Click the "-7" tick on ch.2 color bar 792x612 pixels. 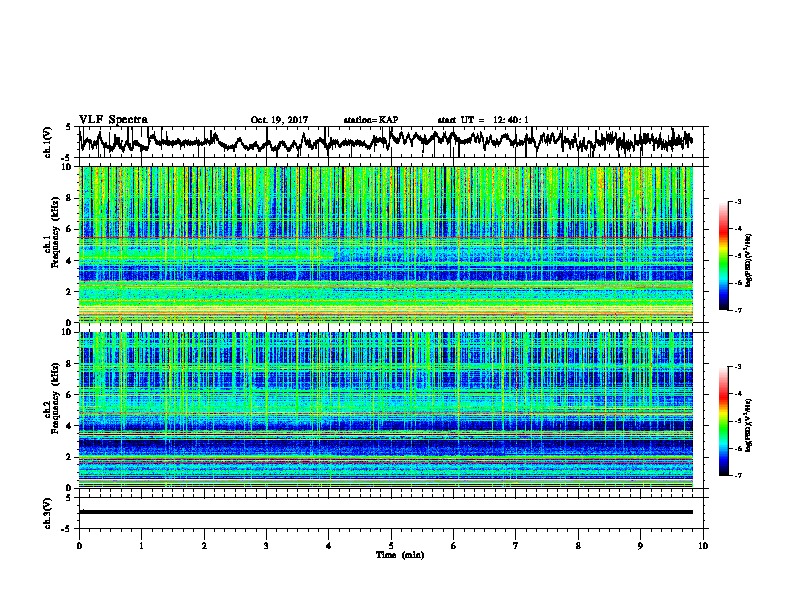[x=737, y=475]
